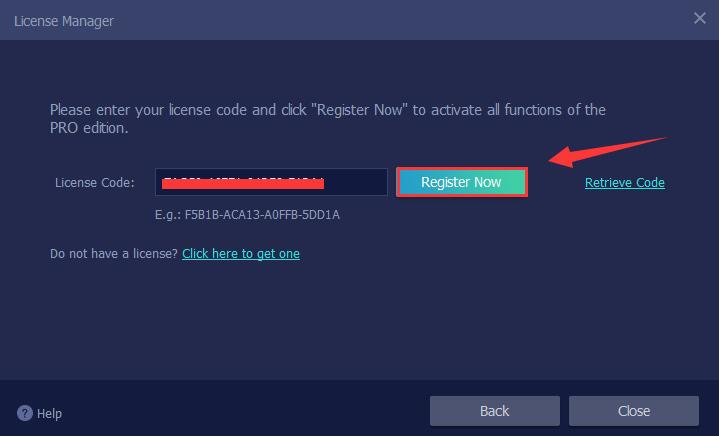Click the question mark Help icon
Screen dimensions: 719x436
tap(25, 413)
